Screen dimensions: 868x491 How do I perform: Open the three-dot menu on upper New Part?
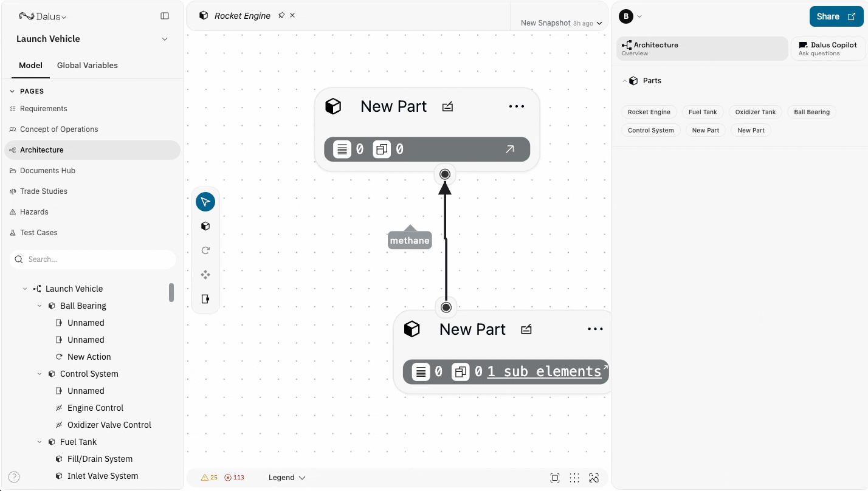pyautogui.click(x=516, y=106)
